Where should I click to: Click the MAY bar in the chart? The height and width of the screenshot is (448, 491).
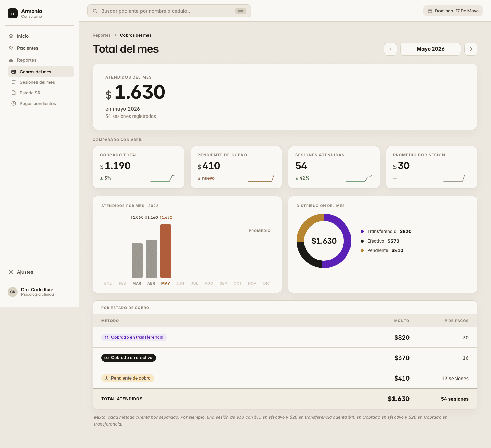coord(166,251)
